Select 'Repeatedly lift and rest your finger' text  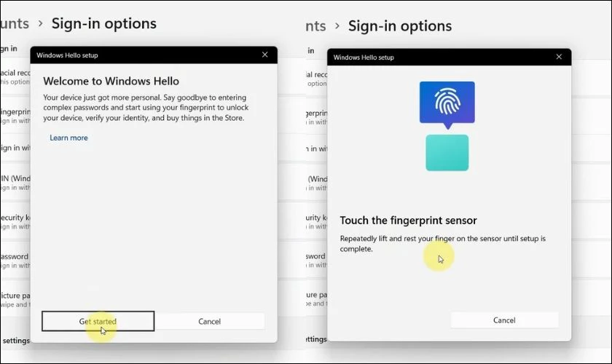coord(443,243)
